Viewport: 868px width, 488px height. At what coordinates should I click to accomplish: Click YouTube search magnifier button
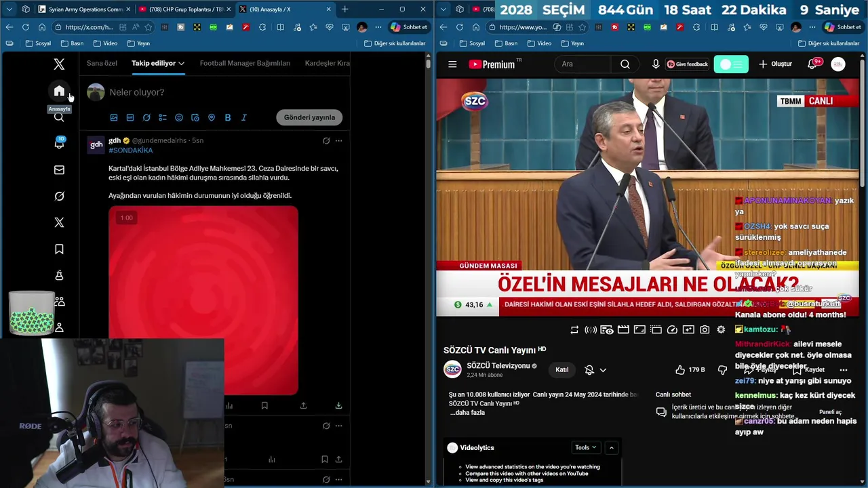625,64
